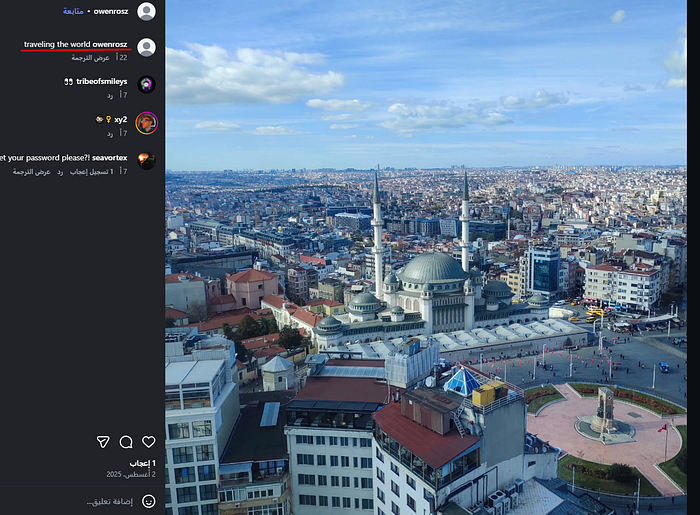Follow owenrosz via متابعة link
Image resolution: width=700 pixels, height=515 pixels.
pos(73,11)
